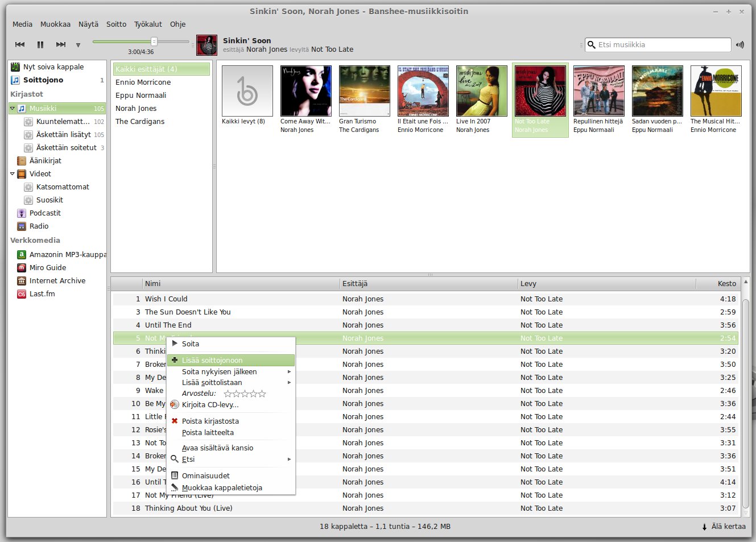
Task: Open Äskettäin lisätyt smart playlist
Action: [x=63, y=135]
